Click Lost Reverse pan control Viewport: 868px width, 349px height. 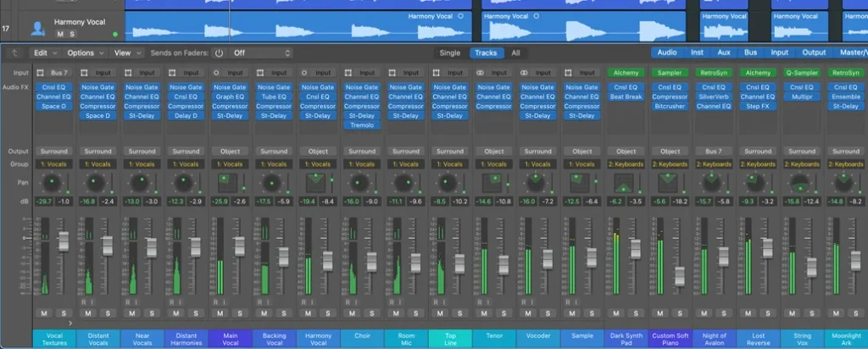click(755, 182)
